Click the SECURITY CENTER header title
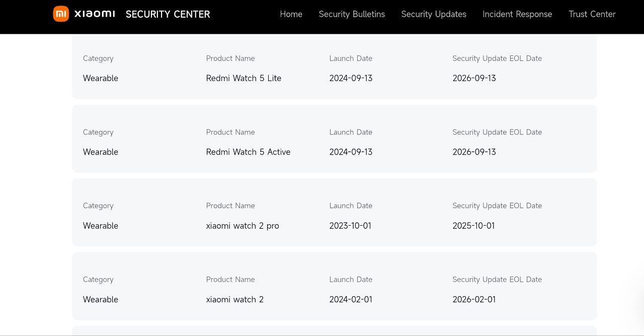644x336 pixels. pyautogui.click(x=168, y=14)
